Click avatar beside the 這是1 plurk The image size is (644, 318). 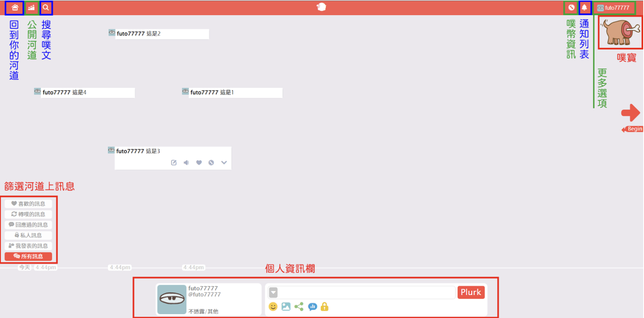(x=185, y=91)
